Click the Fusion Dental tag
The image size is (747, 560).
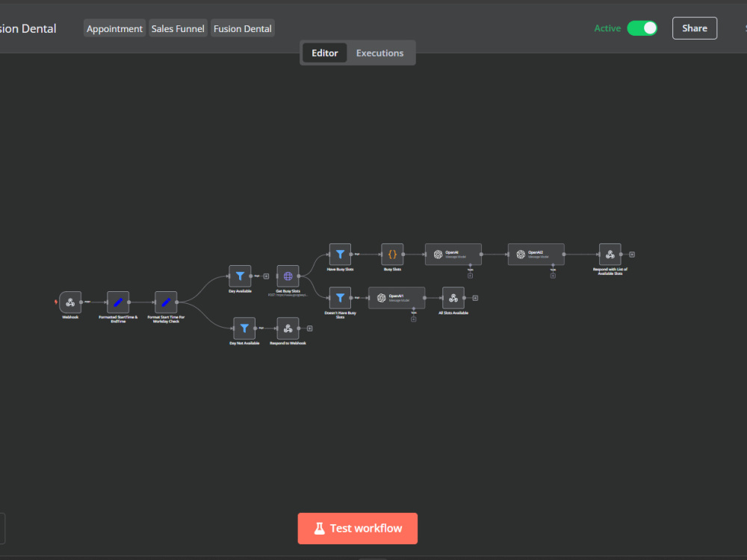243,28
